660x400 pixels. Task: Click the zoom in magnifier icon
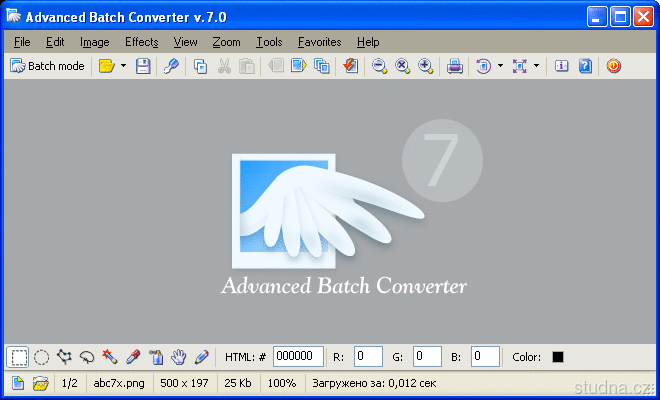coord(426,66)
